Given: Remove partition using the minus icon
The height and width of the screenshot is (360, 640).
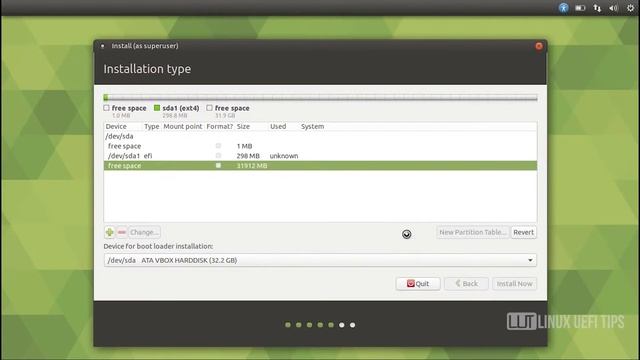Looking at the screenshot, I should pos(122,232).
